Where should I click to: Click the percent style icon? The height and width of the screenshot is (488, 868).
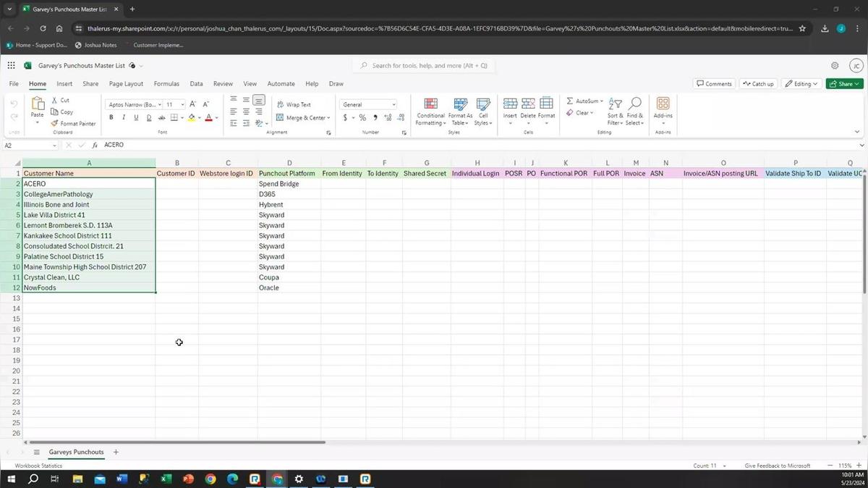tap(362, 118)
